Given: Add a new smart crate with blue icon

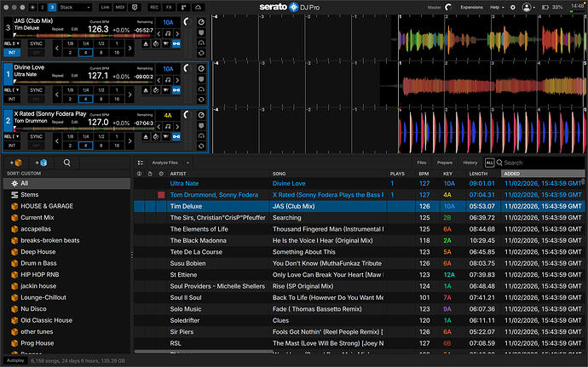Looking at the screenshot, I should click(41, 163).
